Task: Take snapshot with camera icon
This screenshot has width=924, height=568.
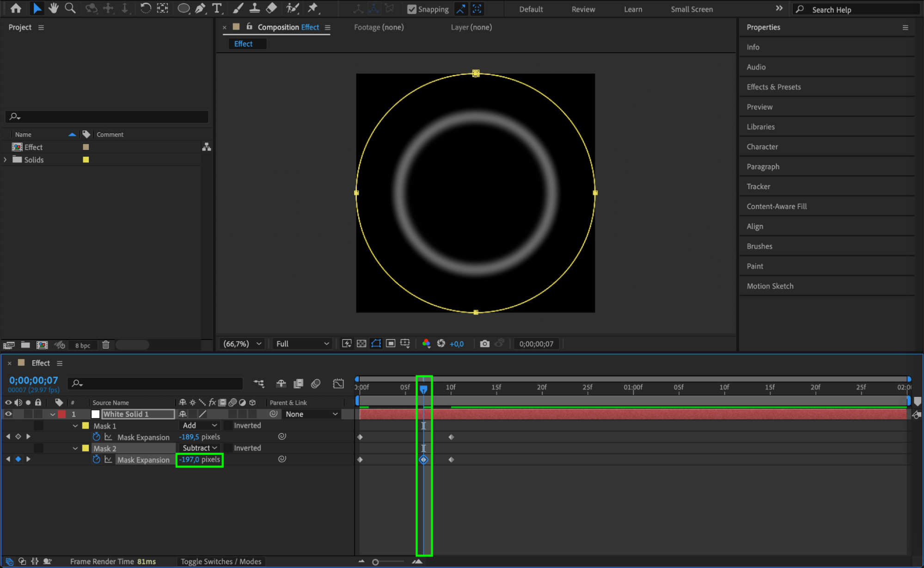Action: [484, 344]
